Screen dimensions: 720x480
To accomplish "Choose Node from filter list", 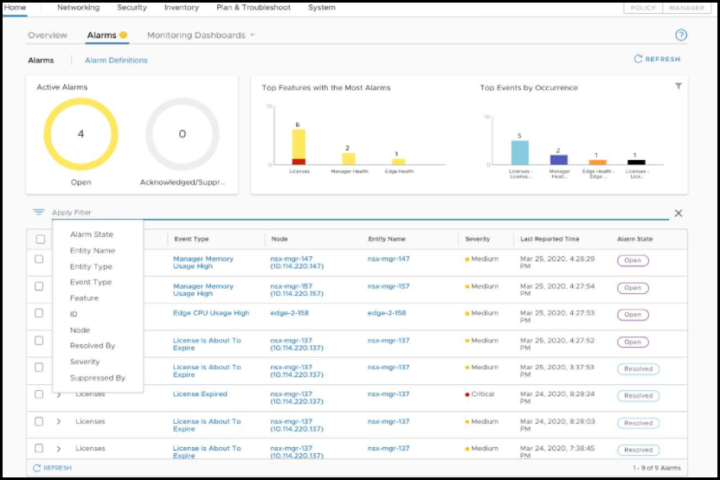I will coord(80,330).
